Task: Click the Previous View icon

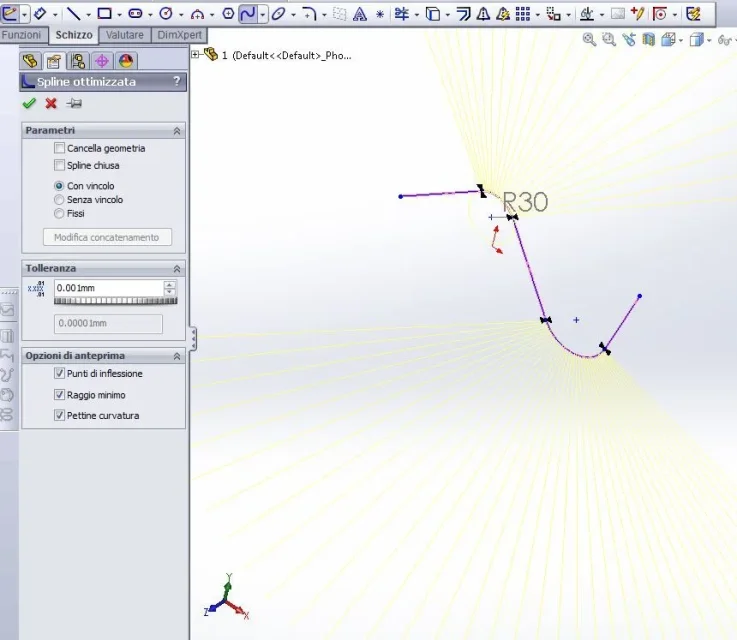Action: click(629, 40)
